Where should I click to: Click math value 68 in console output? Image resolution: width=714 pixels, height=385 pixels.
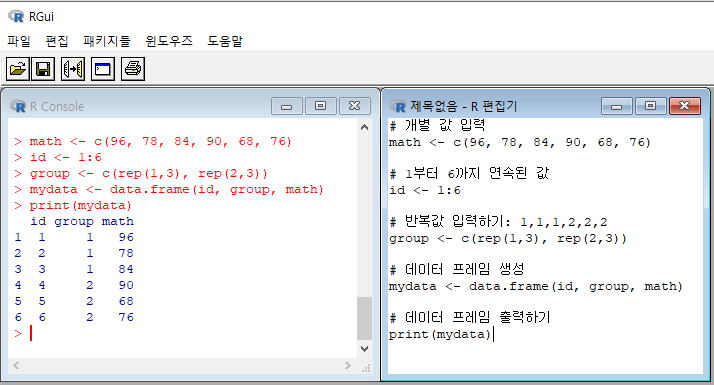click(126, 301)
